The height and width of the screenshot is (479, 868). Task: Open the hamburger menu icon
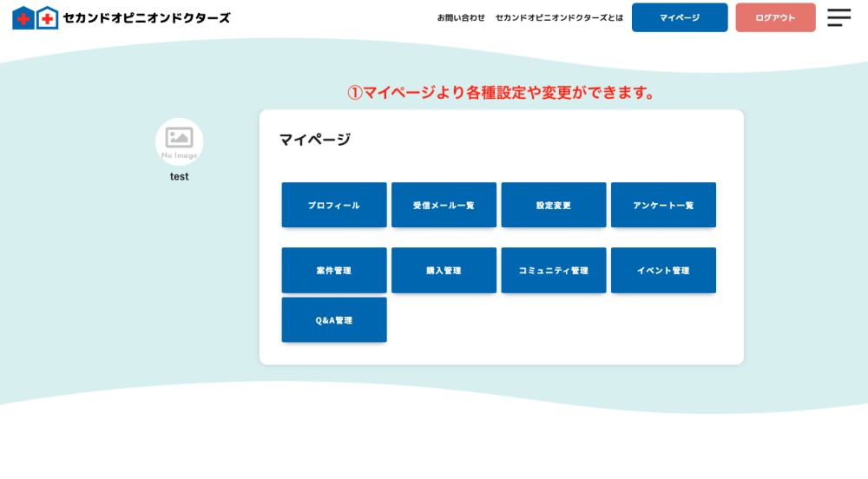tap(838, 17)
